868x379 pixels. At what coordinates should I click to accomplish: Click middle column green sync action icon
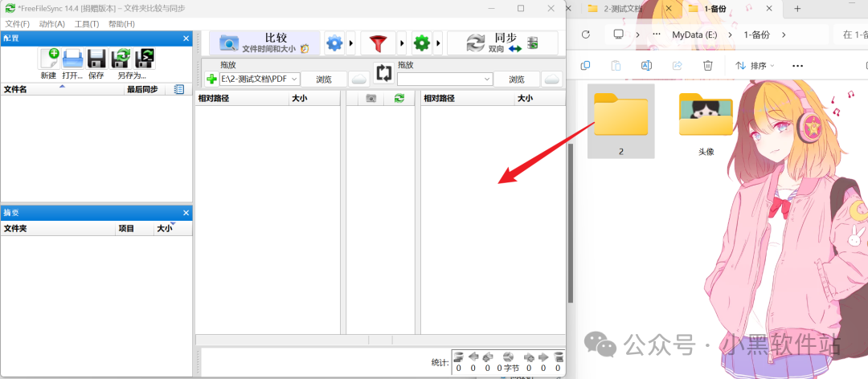[399, 99]
